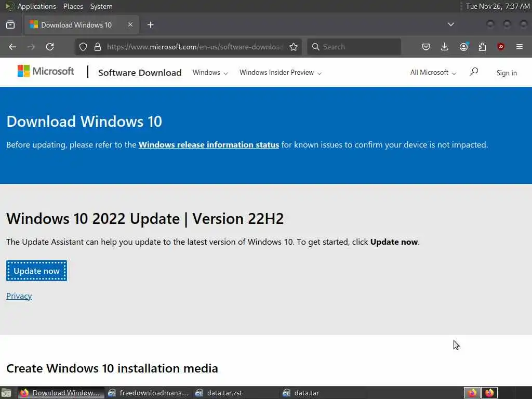Open the tracking protection shield icon
532x399 pixels.
(x=83, y=47)
